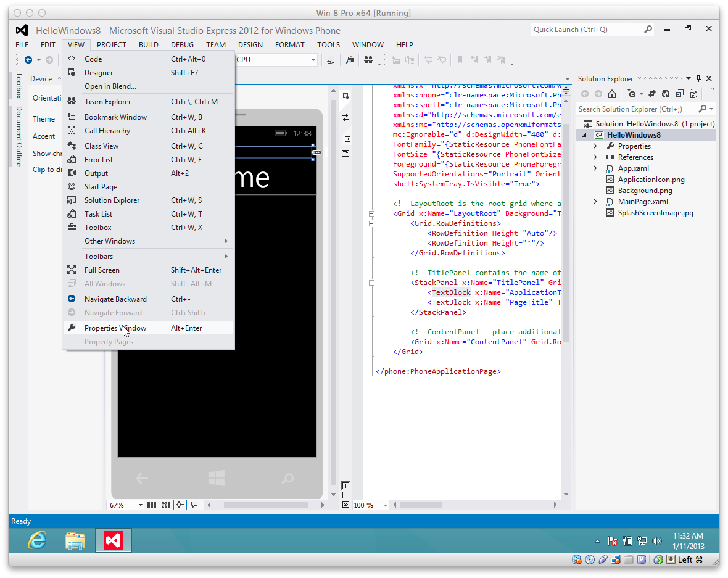Open the DEBUG menu

point(182,44)
